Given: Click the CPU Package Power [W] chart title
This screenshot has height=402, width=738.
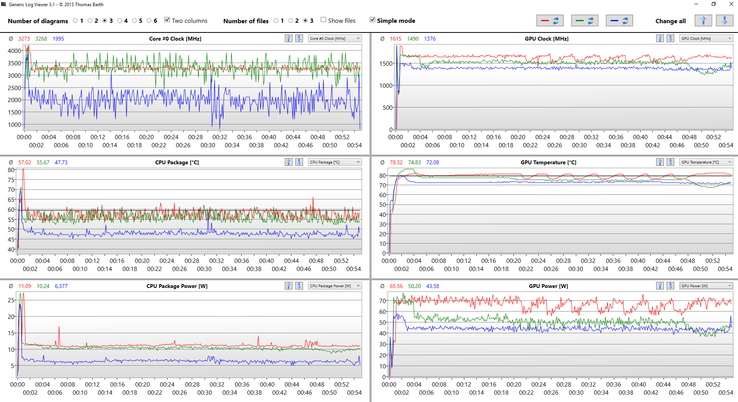Looking at the screenshot, I should click(175, 286).
